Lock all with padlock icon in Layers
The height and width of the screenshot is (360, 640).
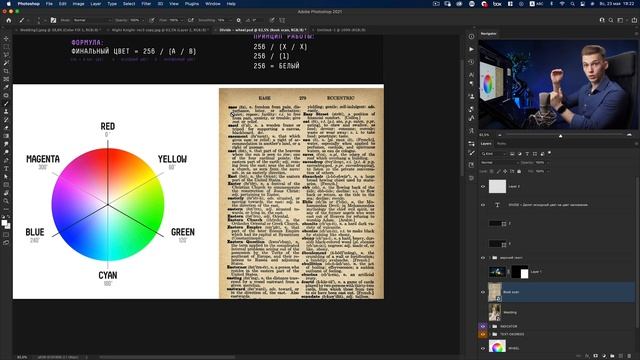pyautogui.click(x=519, y=171)
